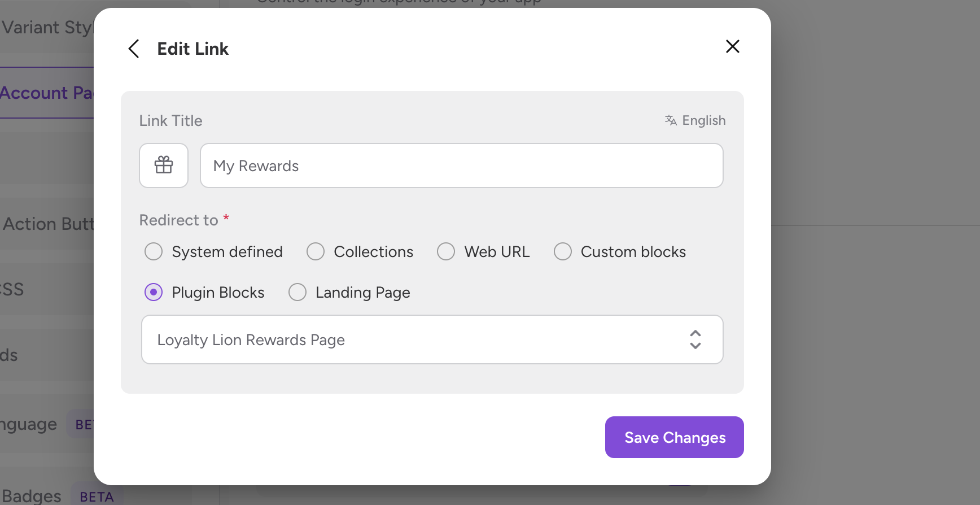Click the Save Changes button
980x505 pixels.
tap(674, 437)
